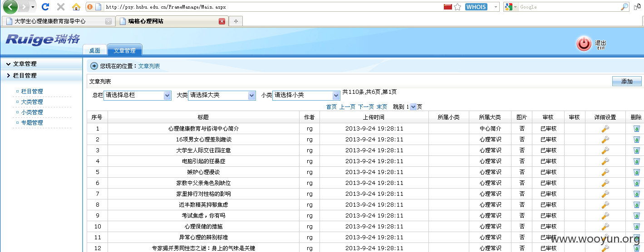Open detail settings key for row 3
Viewport: 644px width, 252px height.
[x=605, y=150]
